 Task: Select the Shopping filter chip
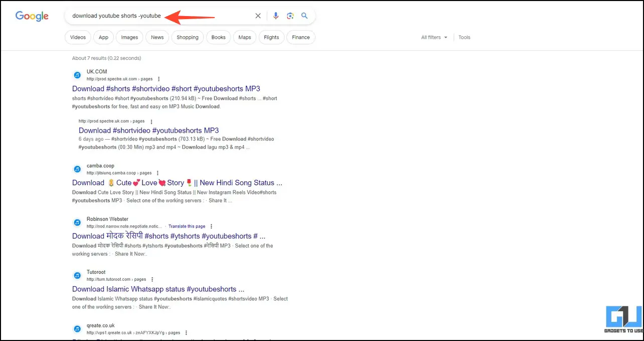[x=188, y=37]
